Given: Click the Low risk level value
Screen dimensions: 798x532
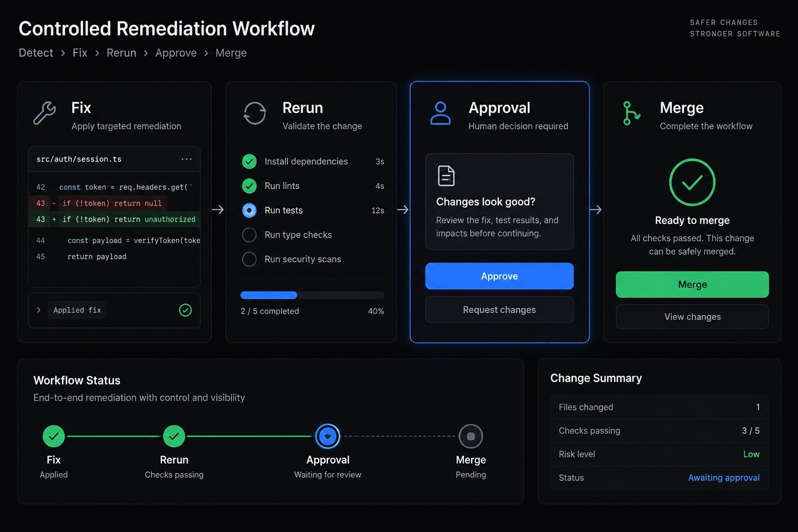Looking at the screenshot, I should click(x=751, y=454).
